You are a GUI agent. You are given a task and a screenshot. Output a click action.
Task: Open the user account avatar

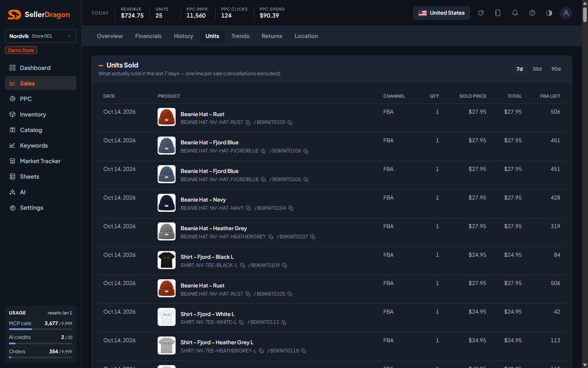pos(566,13)
